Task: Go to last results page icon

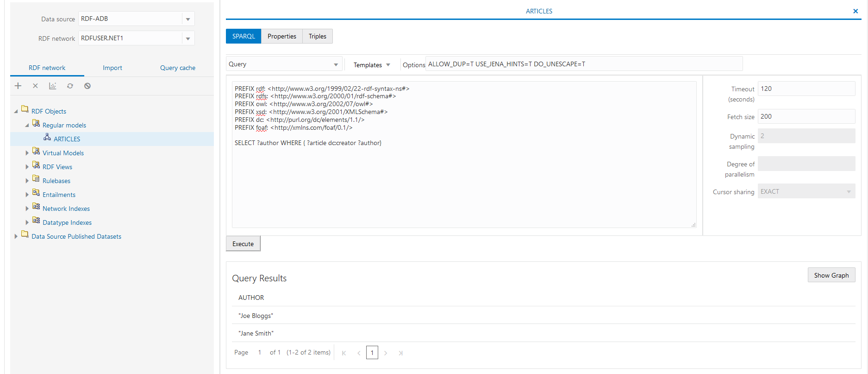Action: (x=401, y=353)
